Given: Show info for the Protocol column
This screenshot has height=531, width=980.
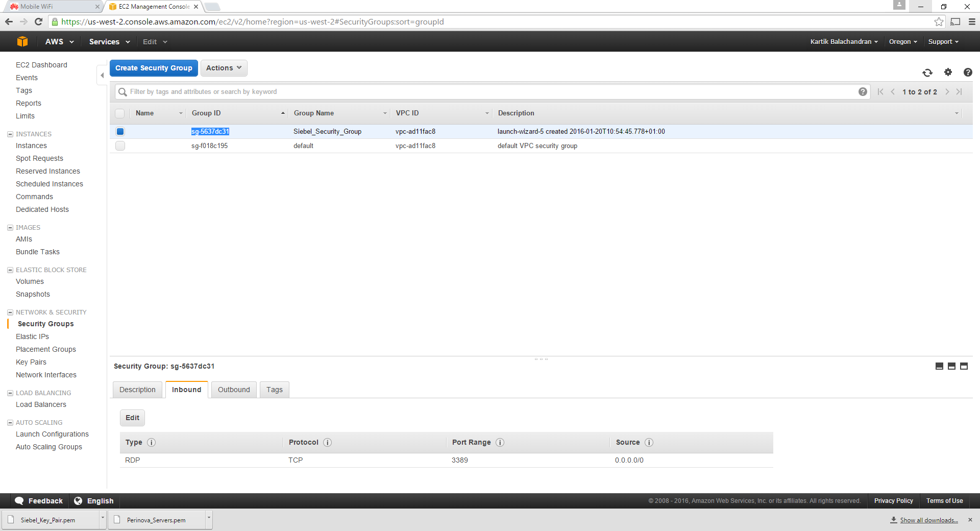Looking at the screenshot, I should tap(328, 443).
